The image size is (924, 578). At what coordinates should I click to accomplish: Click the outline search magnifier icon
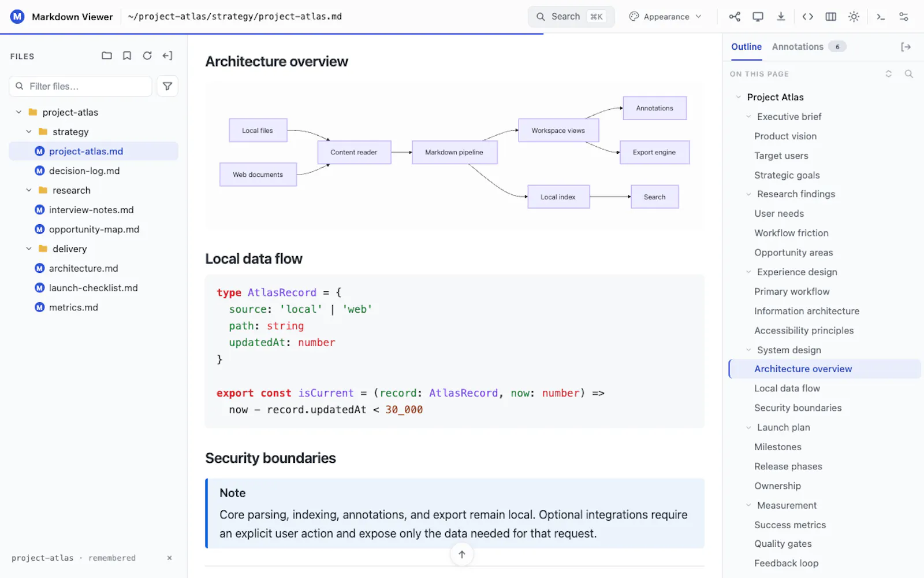(908, 74)
